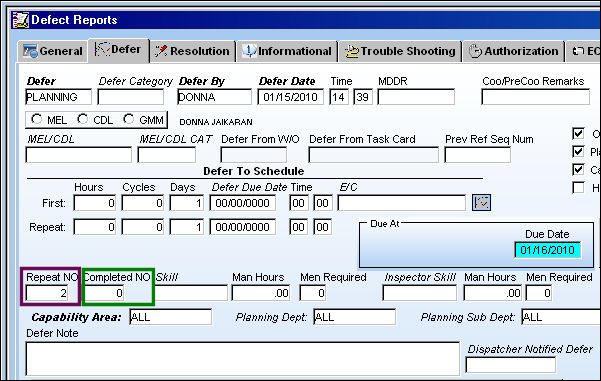
Task: Toggle the checkbox labeled Pl...
Action: coord(578,151)
